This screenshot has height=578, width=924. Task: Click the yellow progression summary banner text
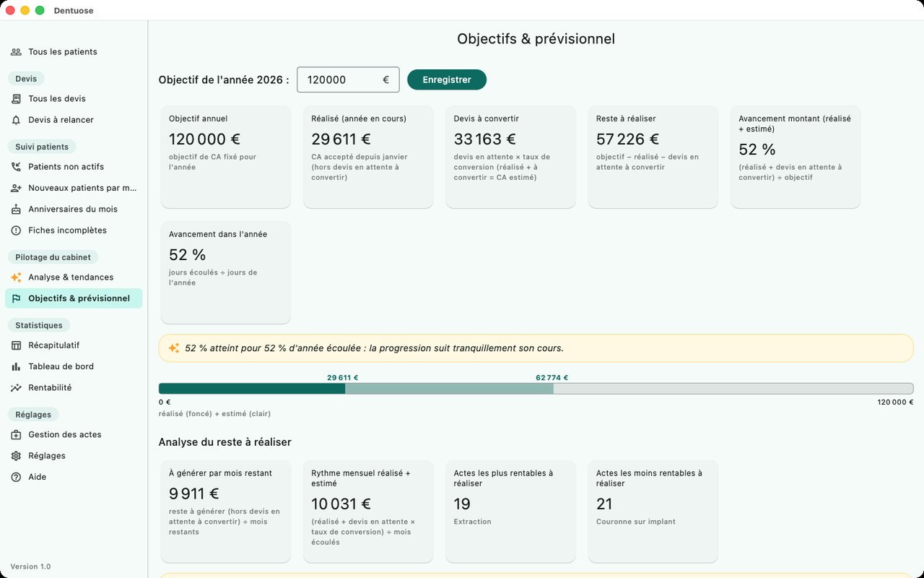point(374,348)
